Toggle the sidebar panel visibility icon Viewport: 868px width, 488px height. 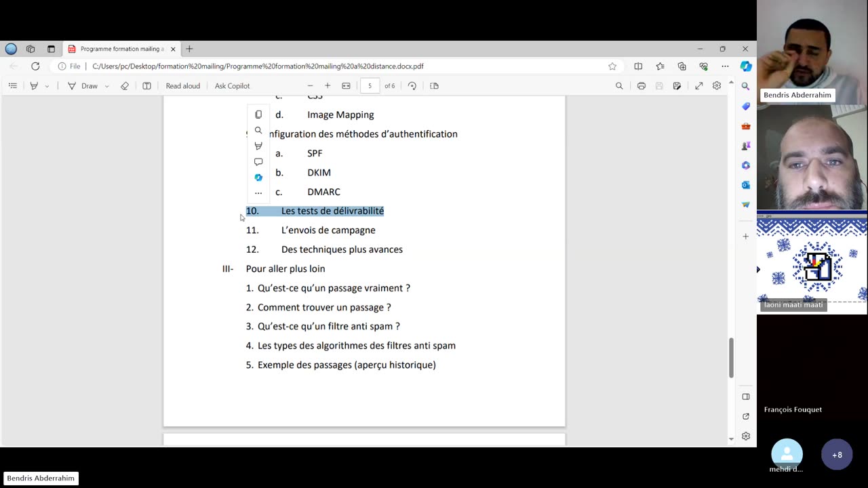[x=746, y=396]
